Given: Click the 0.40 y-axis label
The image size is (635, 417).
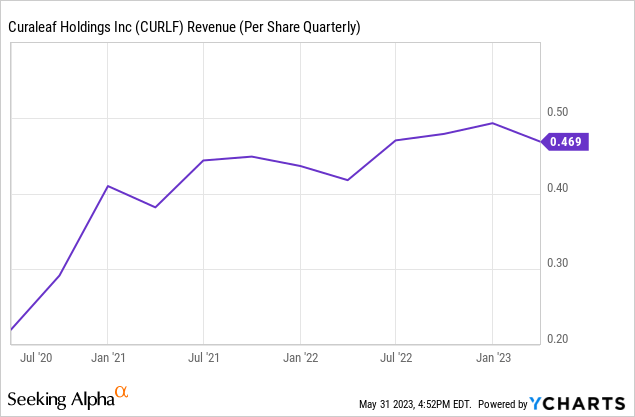Looking at the screenshot, I should [x=558, y=188].
